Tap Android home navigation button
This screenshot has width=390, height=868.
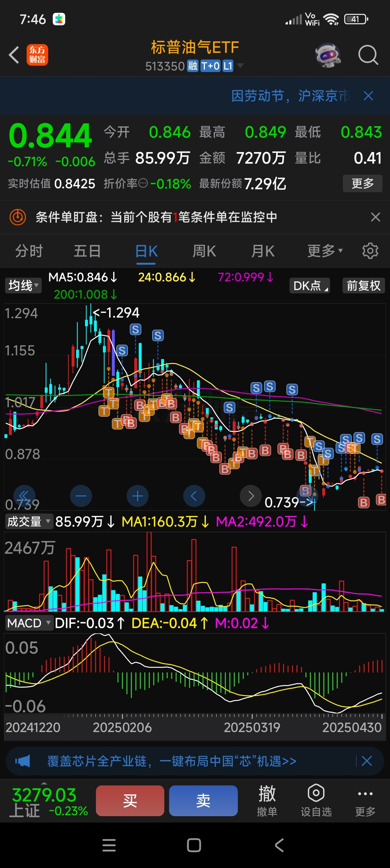point(194,845)
